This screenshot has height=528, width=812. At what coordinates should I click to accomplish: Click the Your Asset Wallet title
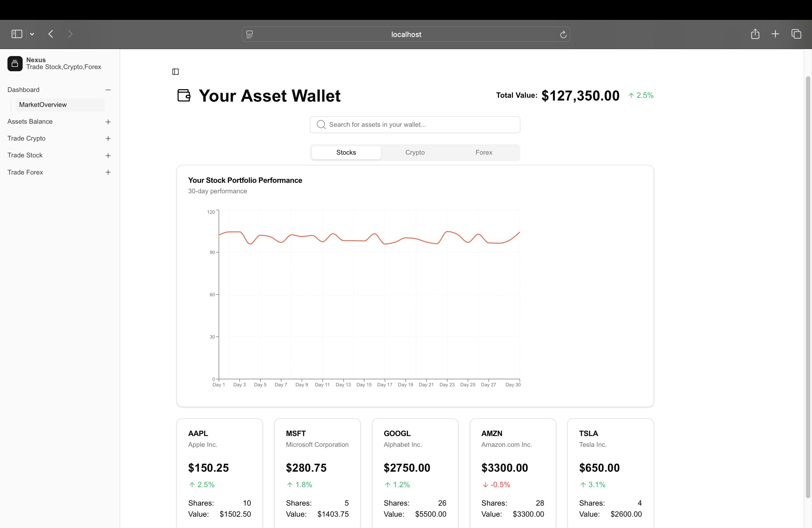tap(270, 96)
